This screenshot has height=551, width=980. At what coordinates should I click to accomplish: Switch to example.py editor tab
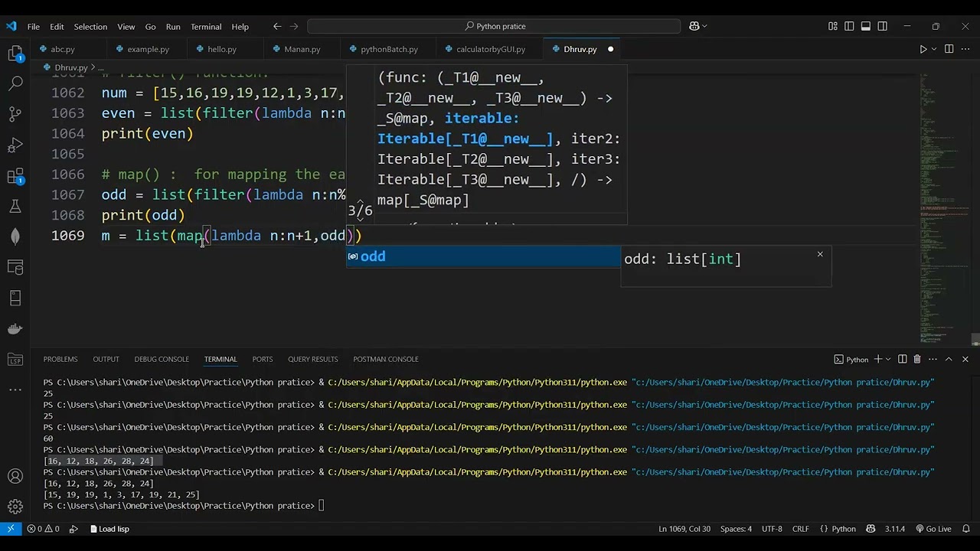[x=148, y=49]
